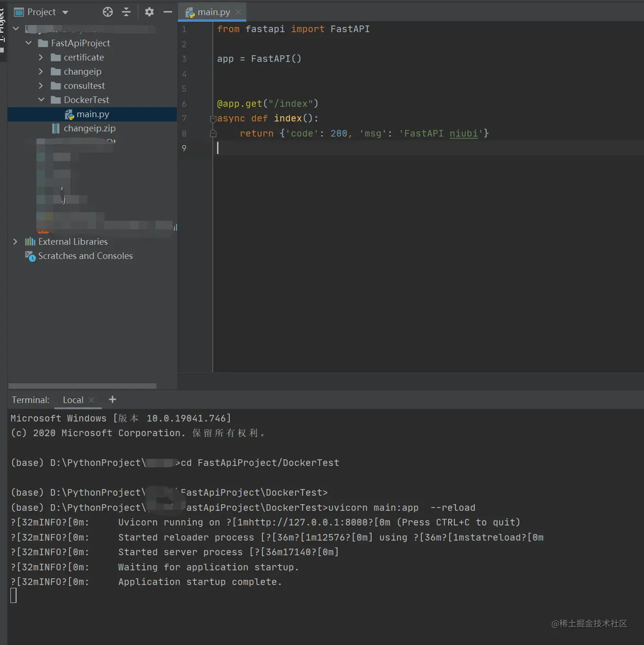Screen dimensions: 644x645
Task: Click 'FastAPI' in the import line
Action: click(350, 29)
